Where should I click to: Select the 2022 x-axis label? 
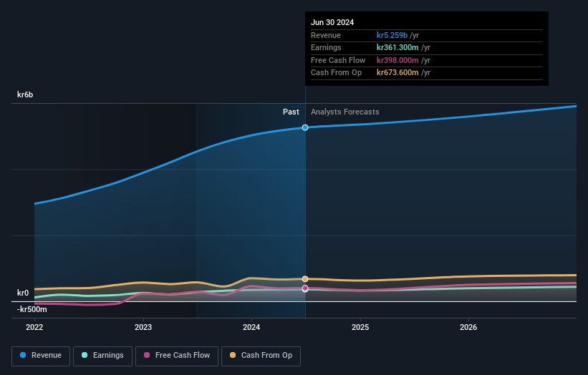click(34, 328)
